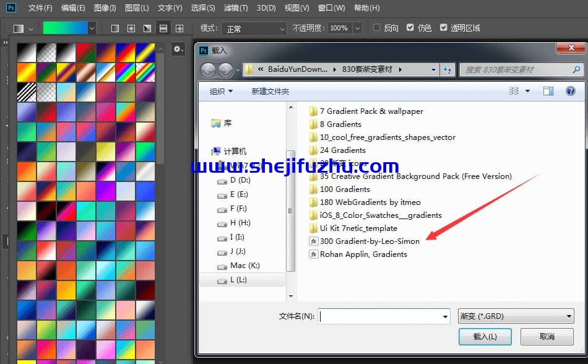Open the 编辑(E) menu

(73, 8)
